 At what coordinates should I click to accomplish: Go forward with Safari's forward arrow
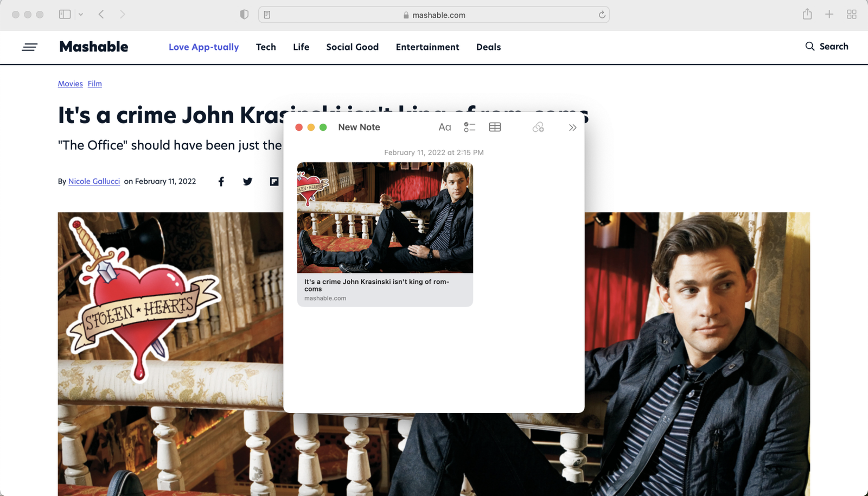click(123, 15)
